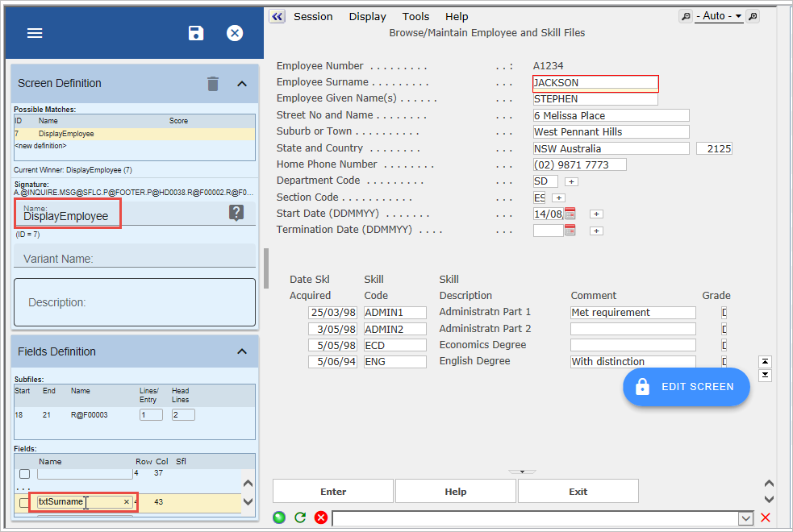
Task: Click the postcode 2125 field
Action: (714, 148)
